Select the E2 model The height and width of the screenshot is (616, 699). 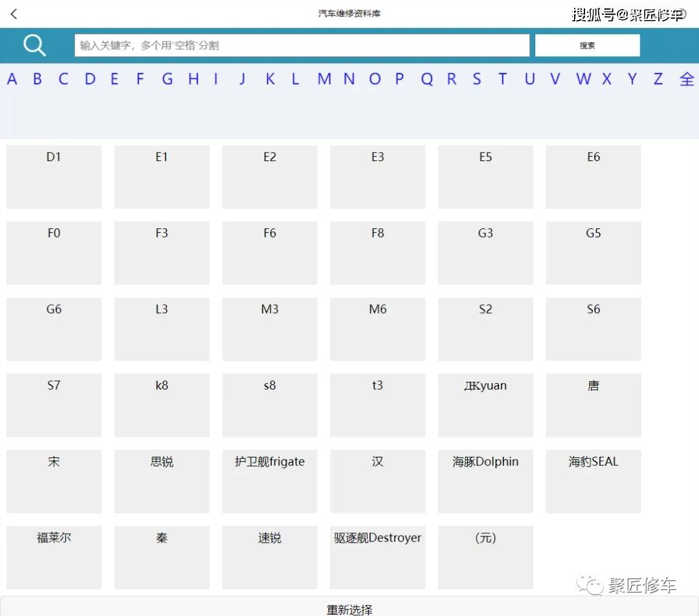[270, 177]
